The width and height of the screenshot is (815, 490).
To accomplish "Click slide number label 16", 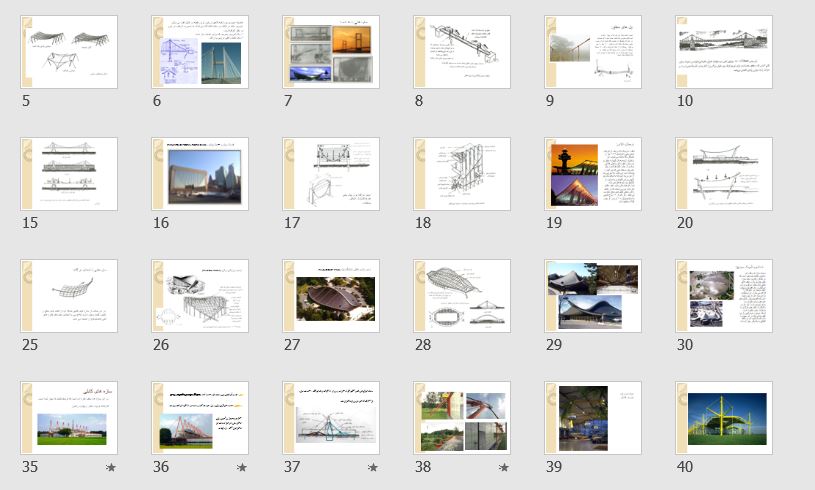I will coord(161,223).
